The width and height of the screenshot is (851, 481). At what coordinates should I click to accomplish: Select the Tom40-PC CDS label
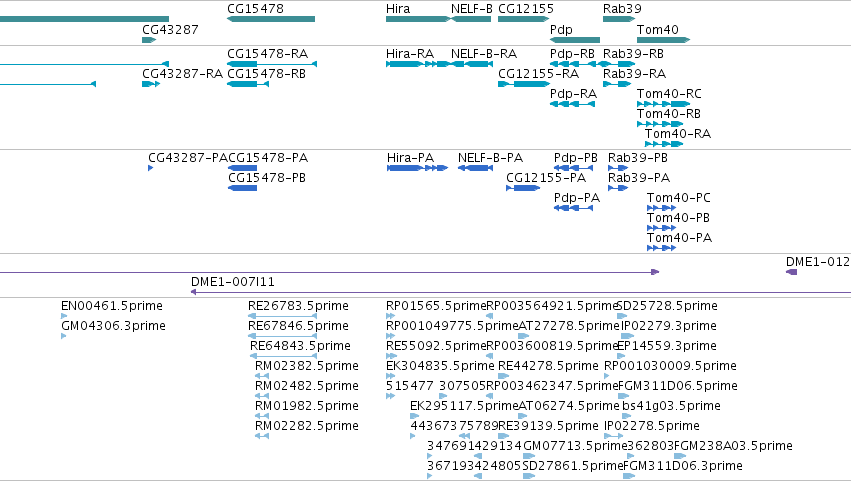point(678,198)
